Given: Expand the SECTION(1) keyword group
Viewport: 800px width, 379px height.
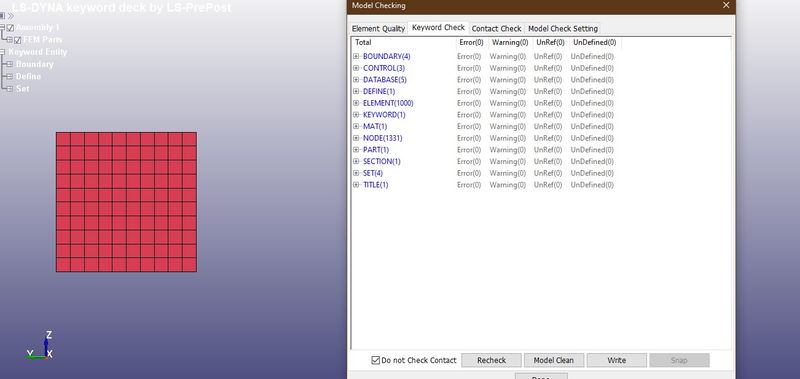Looking at the screenshot, I should pos(356,161).
